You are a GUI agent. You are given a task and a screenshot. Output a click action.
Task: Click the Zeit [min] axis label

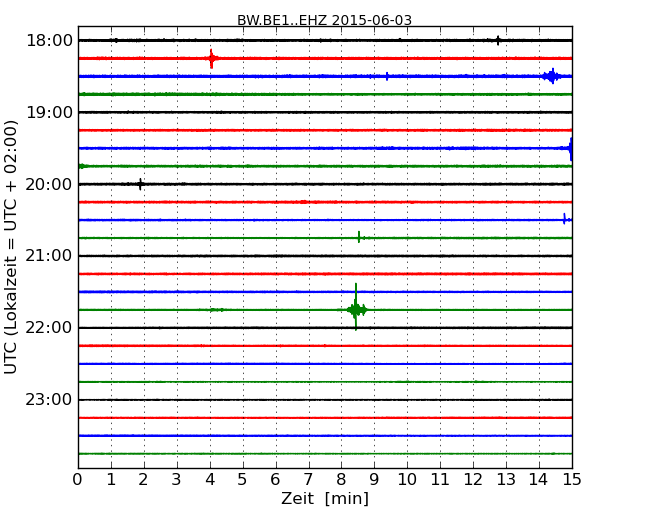tap(325, 498)
